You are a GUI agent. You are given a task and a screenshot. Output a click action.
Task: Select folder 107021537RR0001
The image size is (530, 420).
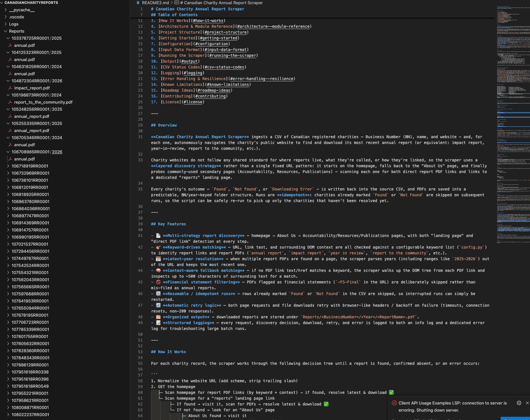point(30,244)
